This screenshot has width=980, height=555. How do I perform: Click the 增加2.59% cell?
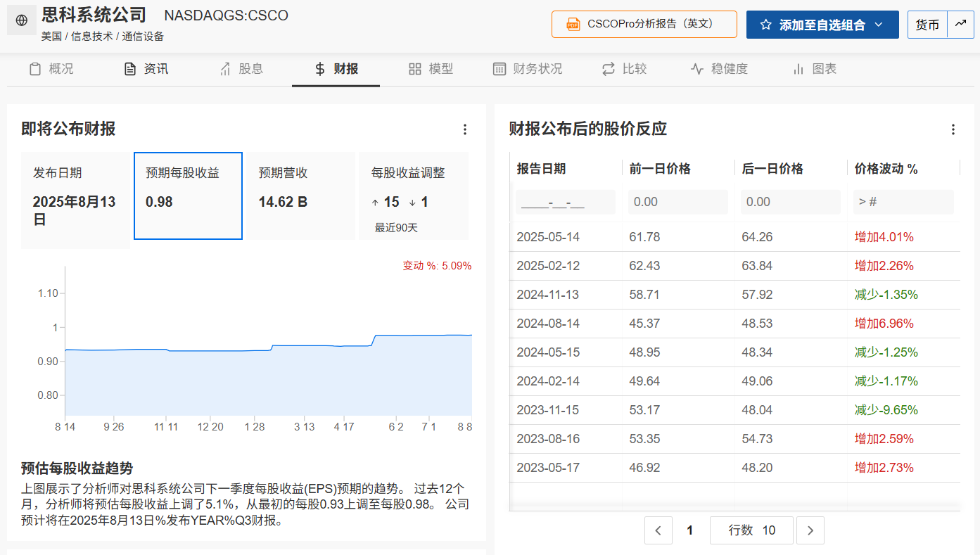tap(884, 439)
